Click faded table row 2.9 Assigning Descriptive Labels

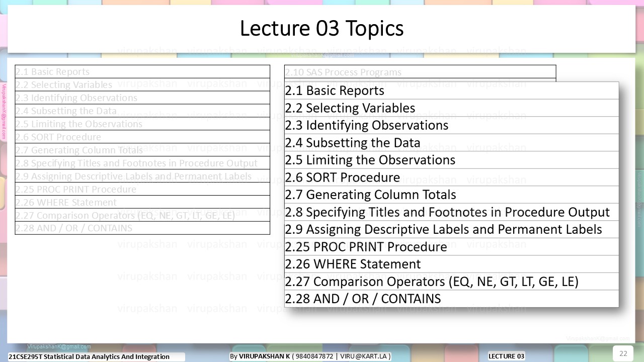[142, 176]
